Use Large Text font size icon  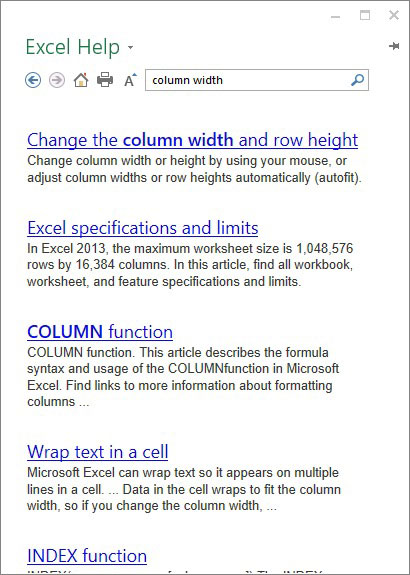(130, 80)
